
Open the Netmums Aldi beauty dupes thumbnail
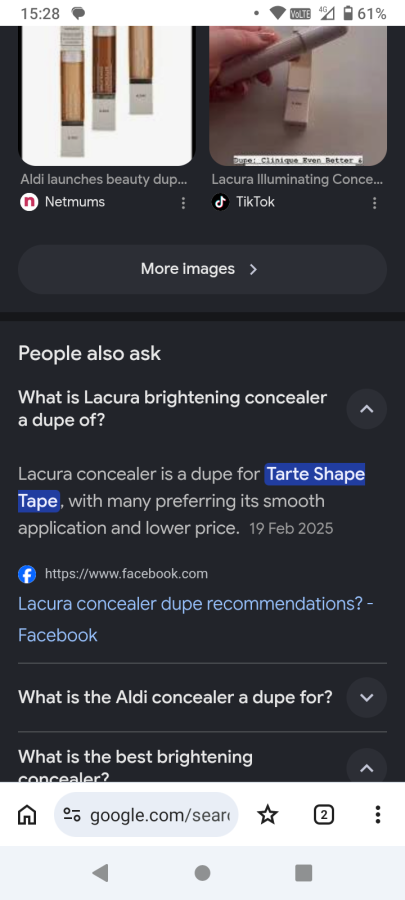(x=107, y=96)
